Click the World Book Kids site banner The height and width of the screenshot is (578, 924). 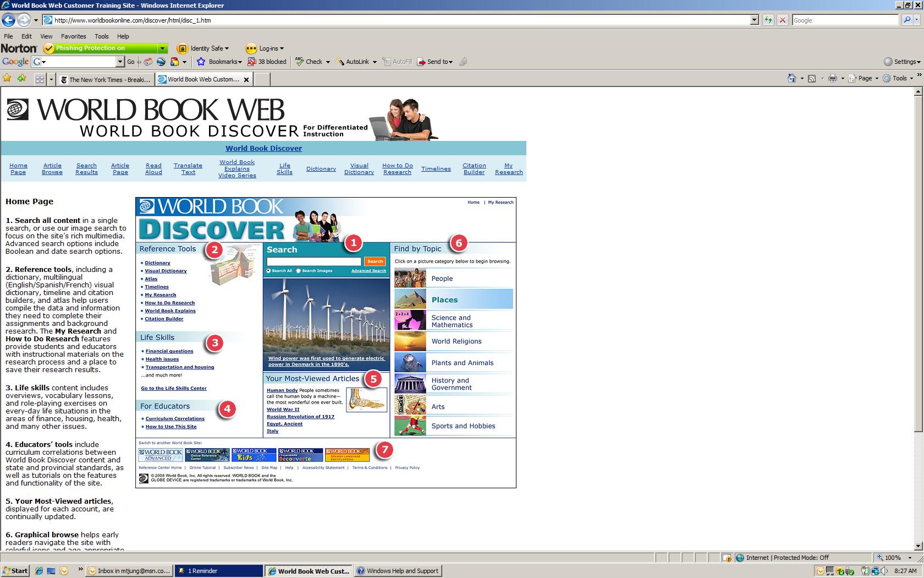pos(254,455)
